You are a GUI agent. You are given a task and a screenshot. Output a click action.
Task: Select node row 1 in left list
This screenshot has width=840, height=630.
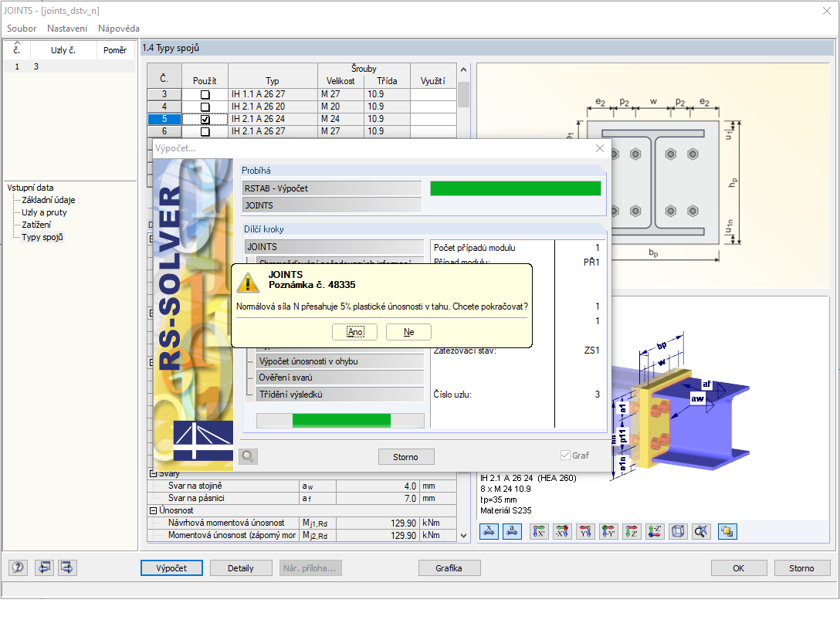point(69,66)
